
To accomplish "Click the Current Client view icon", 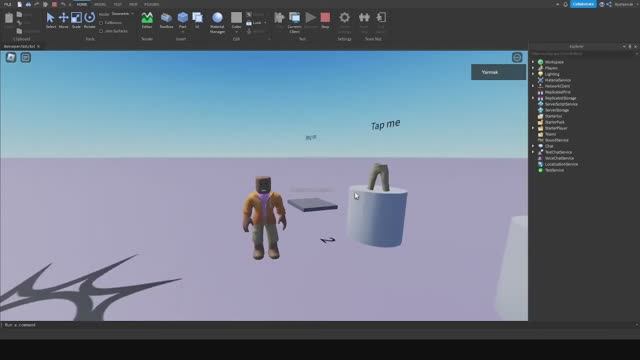I will pyautogui.click(x=294, y=22).
